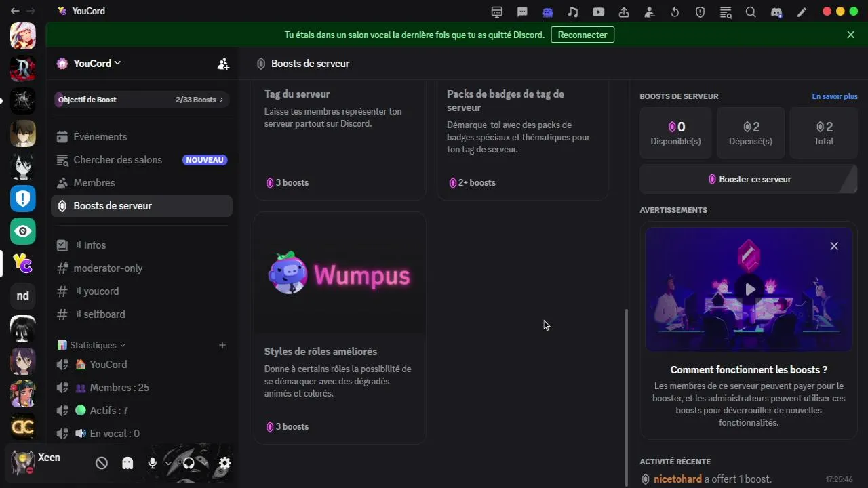The height and width of the screenshot is (488, 868).
Task: Click the Dépensé(s) boost count tile
Action: tap(751, 133)
